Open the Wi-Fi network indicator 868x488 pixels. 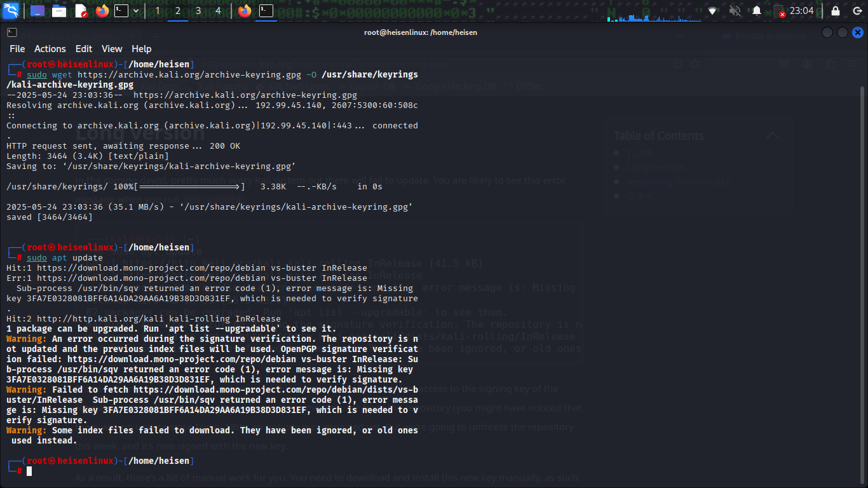coord(713,11)
